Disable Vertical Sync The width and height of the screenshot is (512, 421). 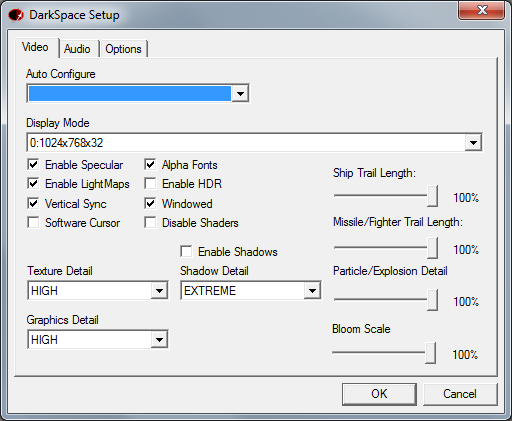(33, 203)
